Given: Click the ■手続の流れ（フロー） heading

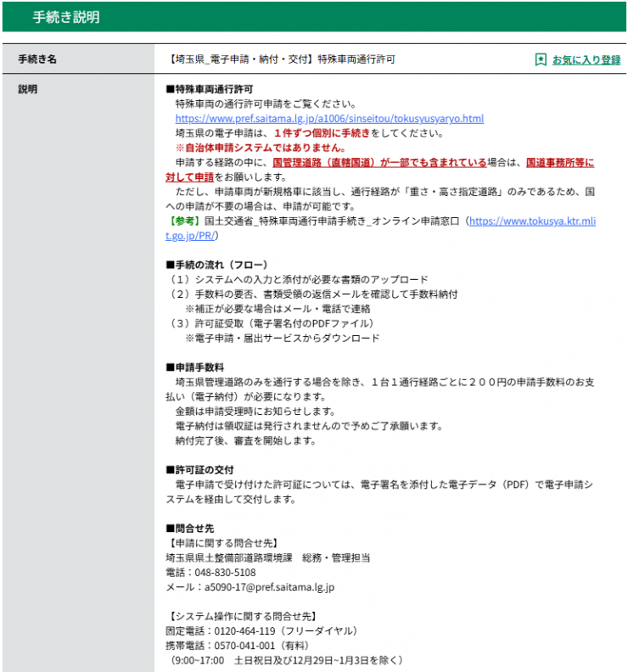Looking at the screenshot, I should [x=217, y=265].
